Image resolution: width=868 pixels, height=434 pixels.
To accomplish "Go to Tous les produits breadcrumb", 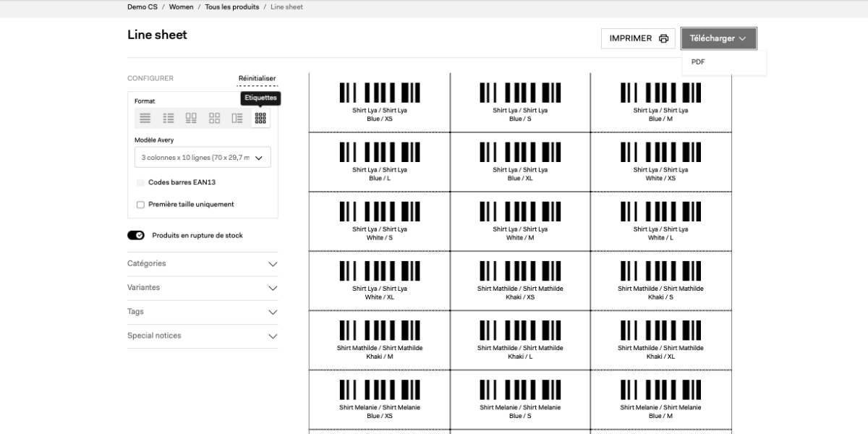I will (x=231, y=7).
